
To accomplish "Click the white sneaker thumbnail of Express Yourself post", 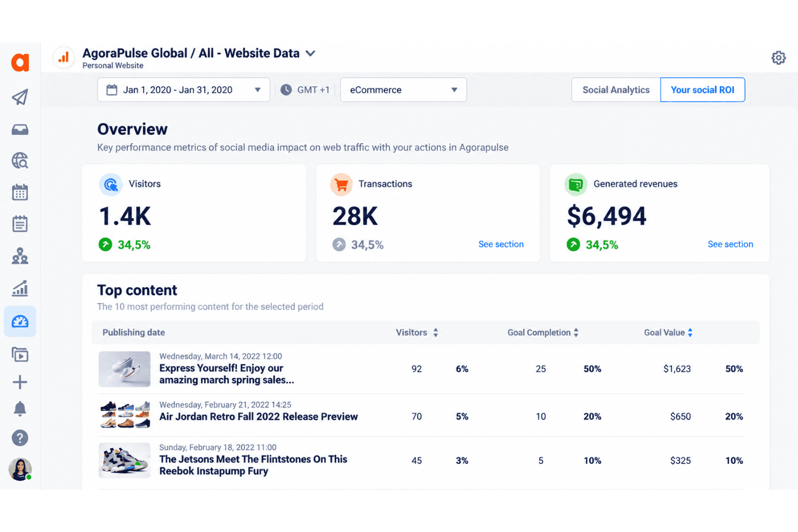I will (x=125, y=369).
